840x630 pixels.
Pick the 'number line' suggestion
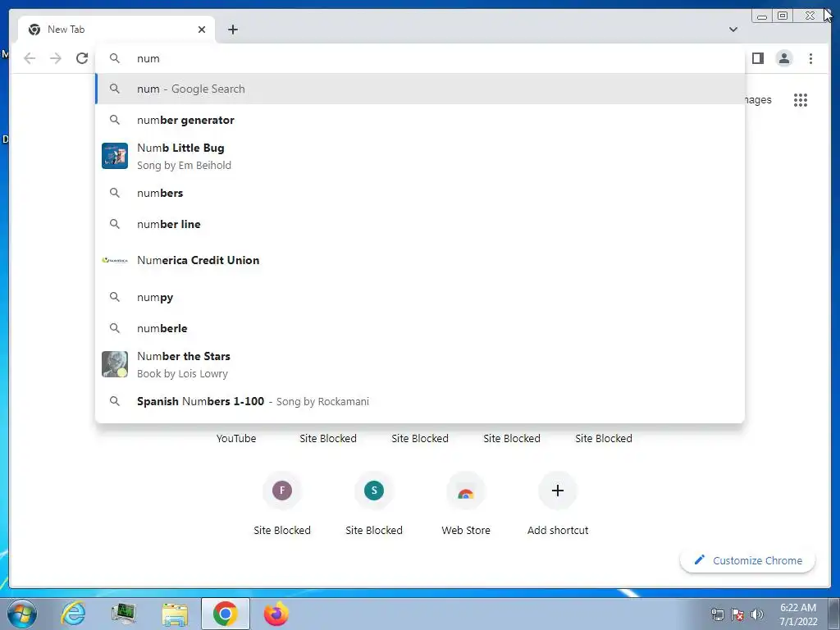pyautogui.click(x=420, y=224)
